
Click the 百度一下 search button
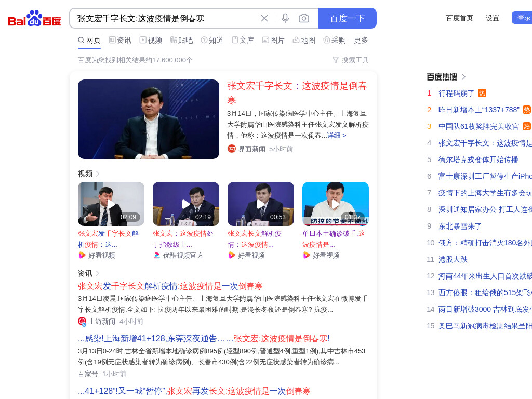pos(348,18)
